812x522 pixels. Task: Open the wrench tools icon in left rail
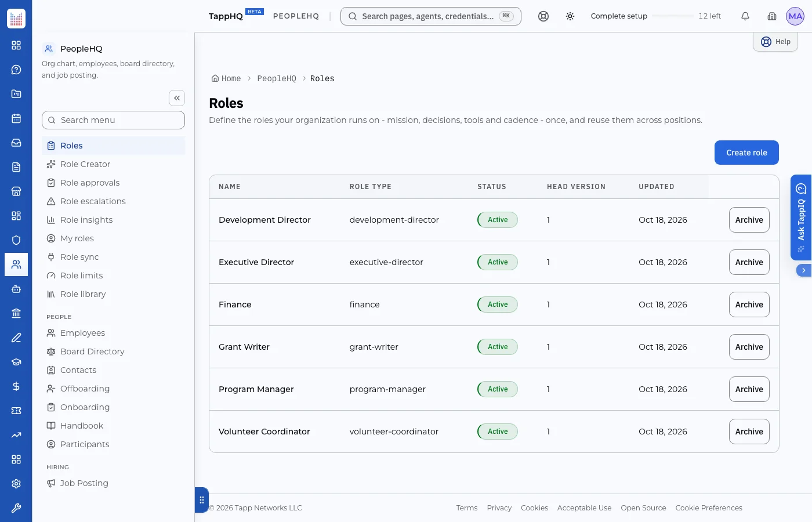pyautogui.click(x=16, y=508)
